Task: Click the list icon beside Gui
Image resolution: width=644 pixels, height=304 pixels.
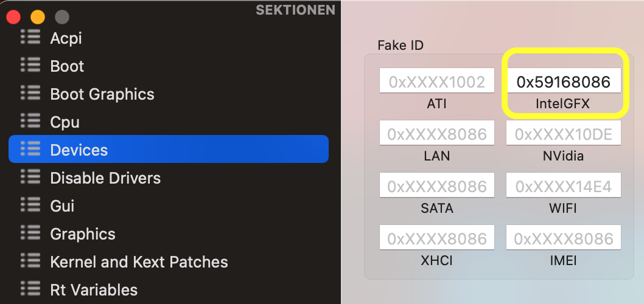Action: pyautogui.click(x=30, y=205)
